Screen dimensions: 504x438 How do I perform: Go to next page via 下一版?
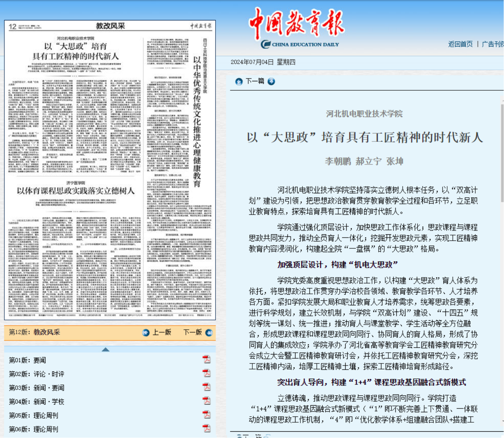pyautogui.click(x=193, y=332)
